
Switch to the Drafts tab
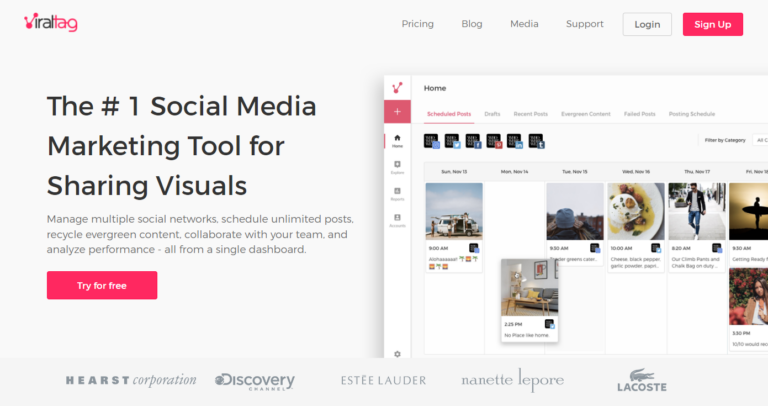492,114
